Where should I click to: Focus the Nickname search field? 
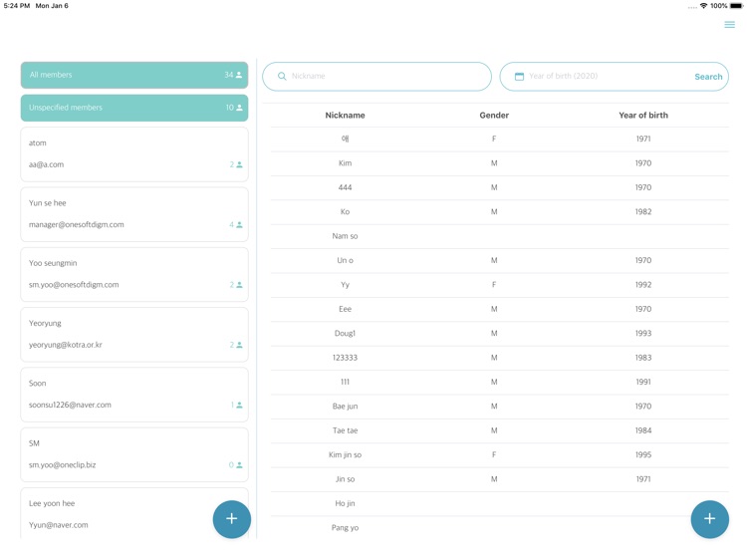pyautogui.click(x=376, y=77)
